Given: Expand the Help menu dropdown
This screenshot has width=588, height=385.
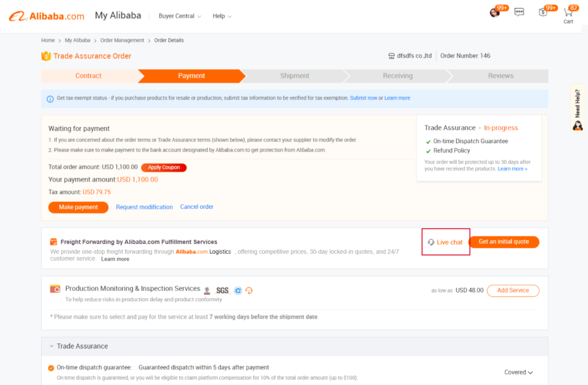Looking at the screenshot, I should point(222,16).
